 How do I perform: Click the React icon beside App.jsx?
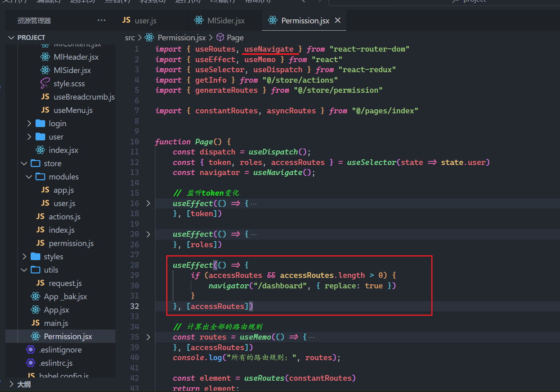coord(36,310)
